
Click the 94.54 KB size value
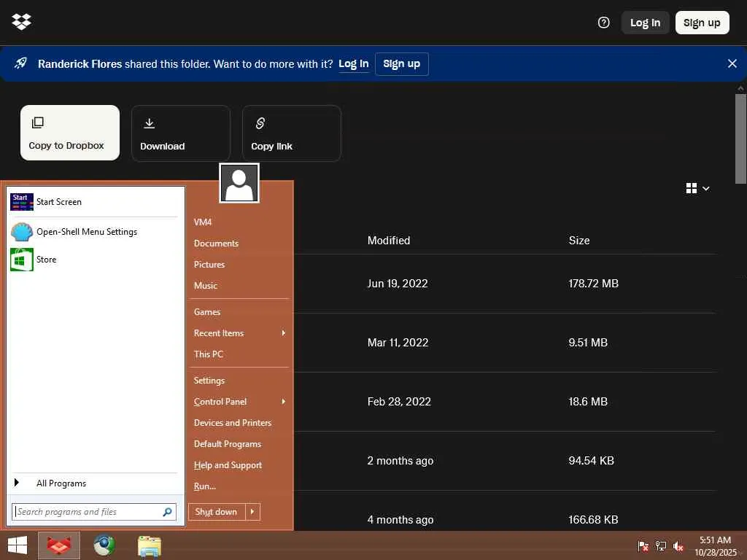tap(591, 461)
